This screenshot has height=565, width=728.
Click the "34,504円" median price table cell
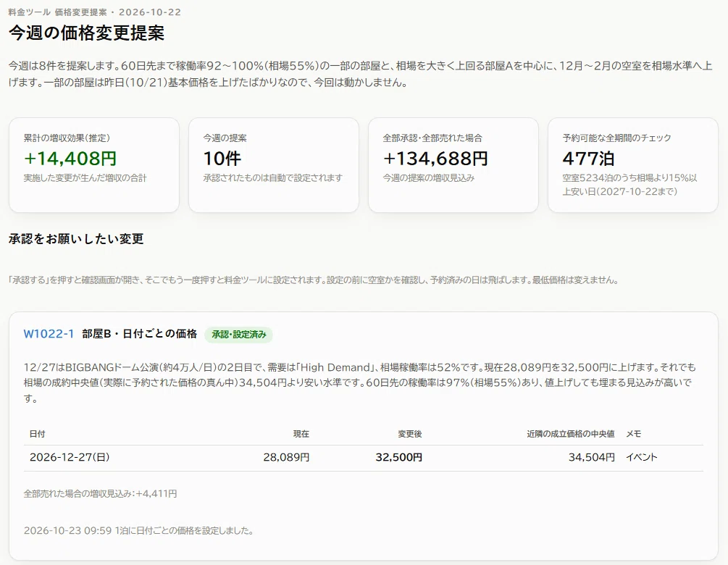(592, 457)
